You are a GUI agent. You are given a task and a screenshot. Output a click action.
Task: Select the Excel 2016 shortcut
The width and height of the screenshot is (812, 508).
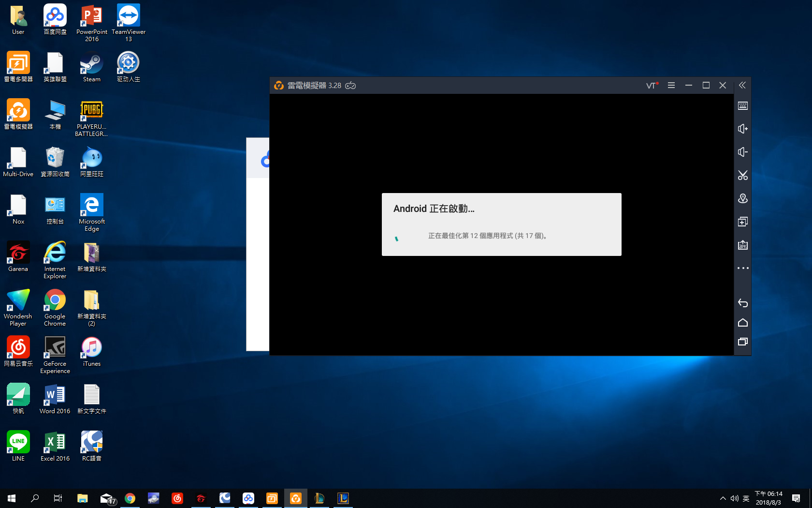click(x=55, y=446)
